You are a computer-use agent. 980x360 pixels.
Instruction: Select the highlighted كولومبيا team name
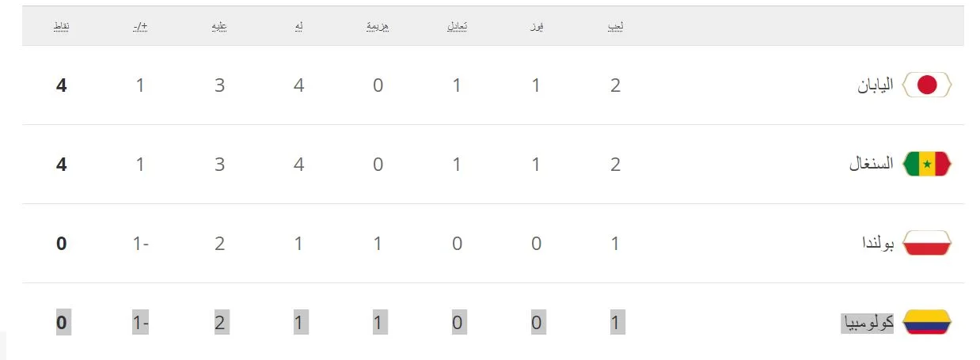coord(867,322)
